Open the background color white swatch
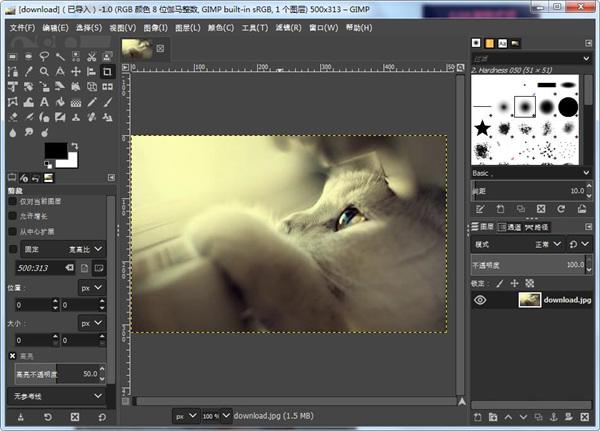The height and width of the screenshot is (431, 600). click(x=71, y=162)
